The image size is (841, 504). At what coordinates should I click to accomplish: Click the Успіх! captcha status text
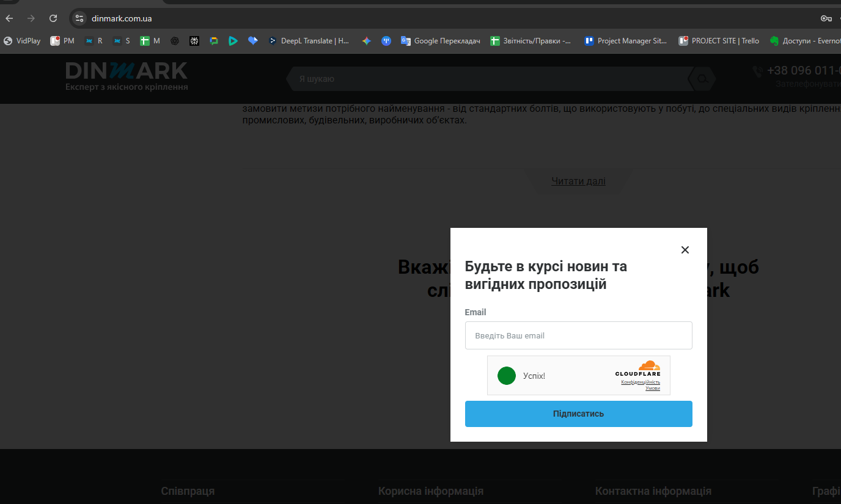coord(534,376)
